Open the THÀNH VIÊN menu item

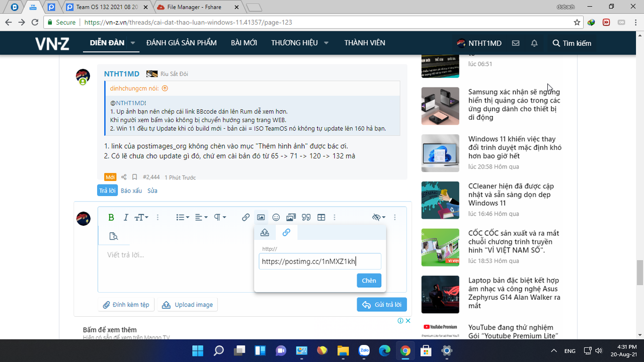click(365, 43)
